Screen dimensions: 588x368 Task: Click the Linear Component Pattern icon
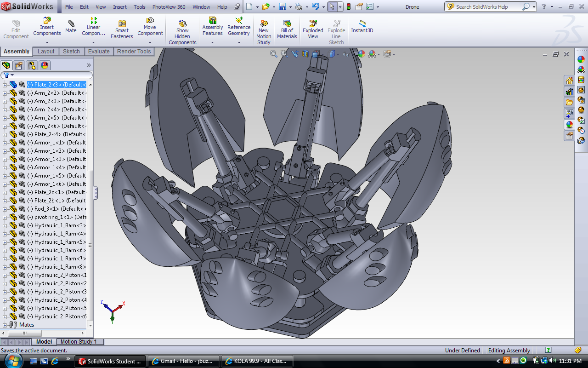pos(94,27)
